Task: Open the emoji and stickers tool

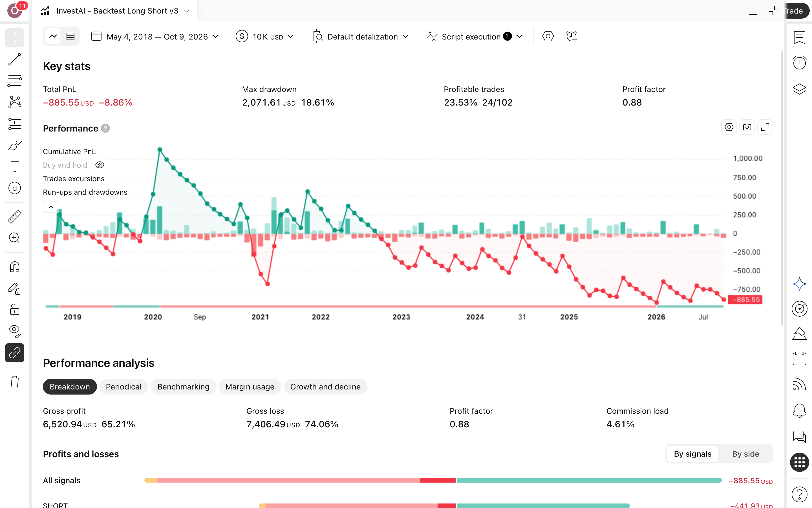Action: (15, 188)
